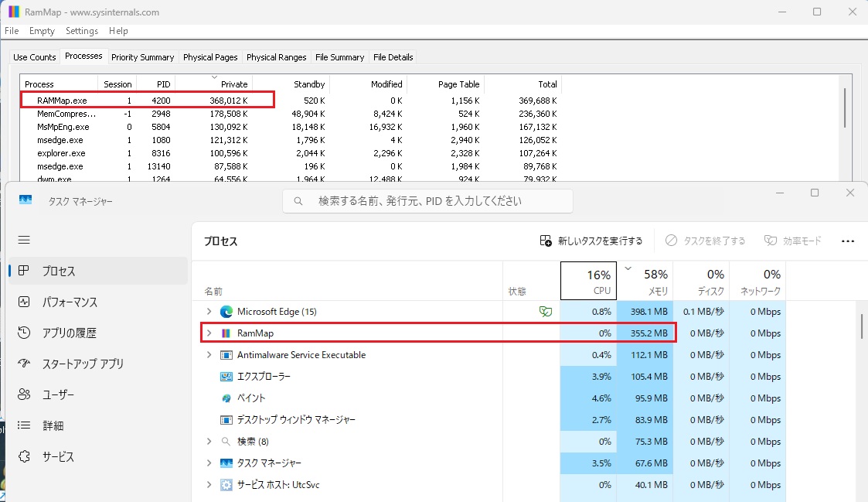Viewport: 868px width, 502px height.
Task: Sort by 名前 column header
Action: click(x=348, y=281)
